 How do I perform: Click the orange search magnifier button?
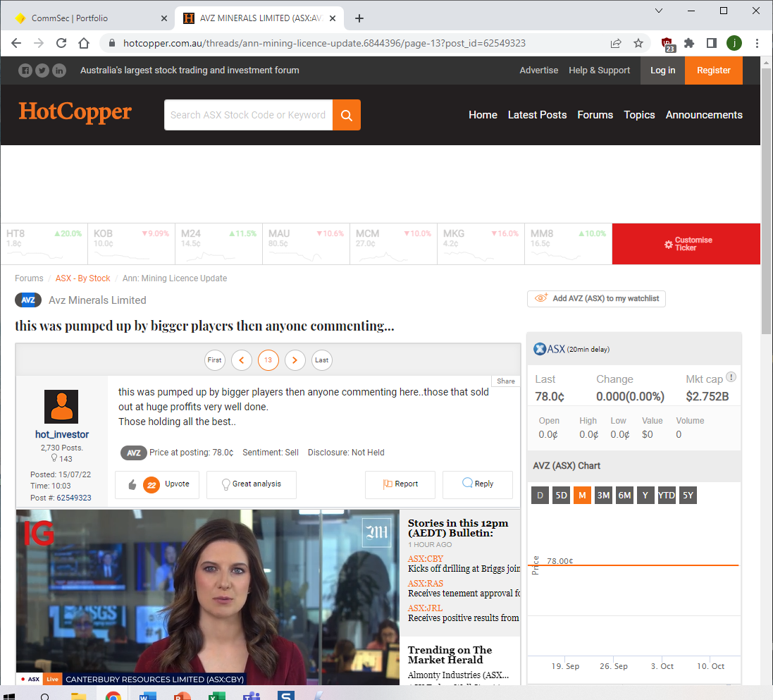346,115
